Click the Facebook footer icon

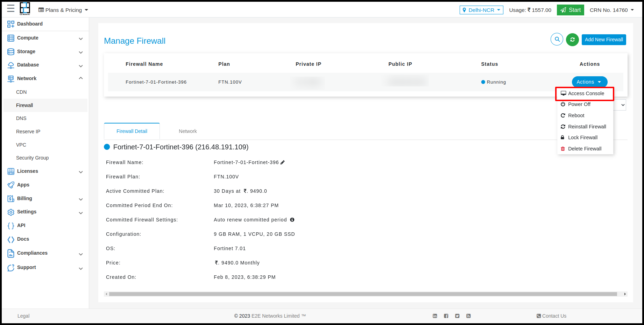(x=446, y=316)
